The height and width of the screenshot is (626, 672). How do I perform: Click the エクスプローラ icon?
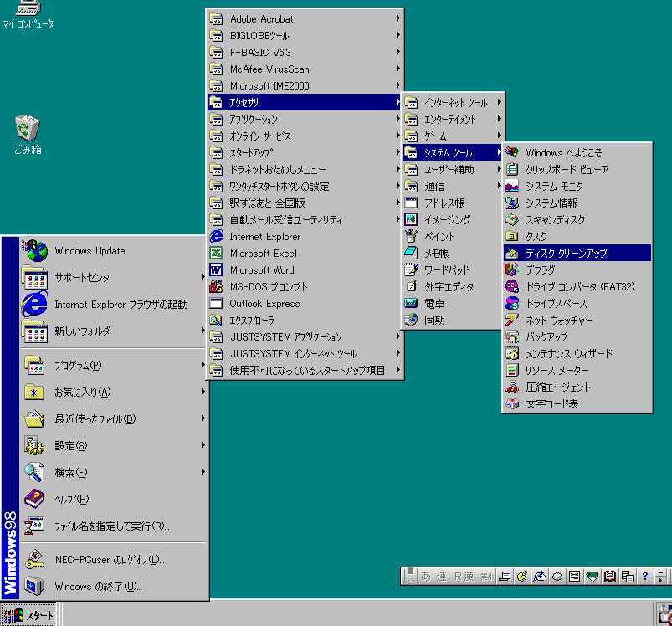click(216, 320)
